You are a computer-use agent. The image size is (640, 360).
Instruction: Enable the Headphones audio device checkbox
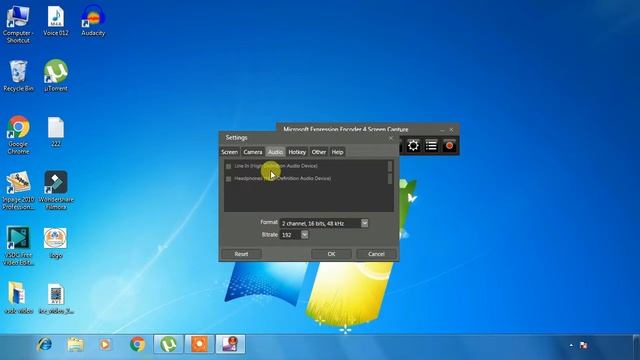coord(229,179)
